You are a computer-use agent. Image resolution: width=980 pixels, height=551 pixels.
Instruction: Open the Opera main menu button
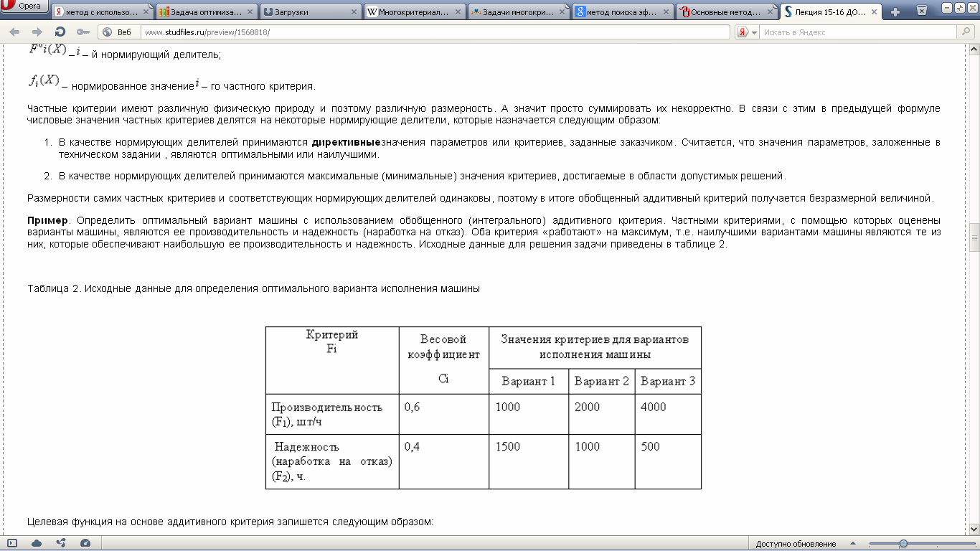point(24,6)
